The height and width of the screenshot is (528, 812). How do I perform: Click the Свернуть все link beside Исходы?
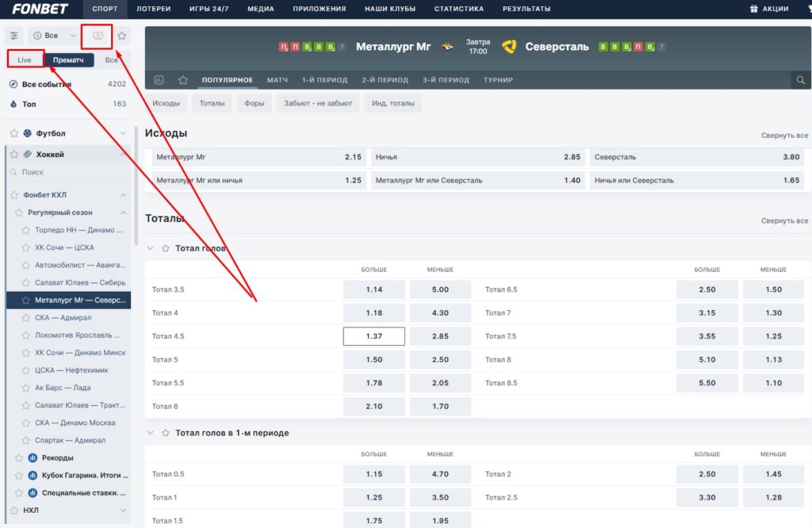pos(784,136)
